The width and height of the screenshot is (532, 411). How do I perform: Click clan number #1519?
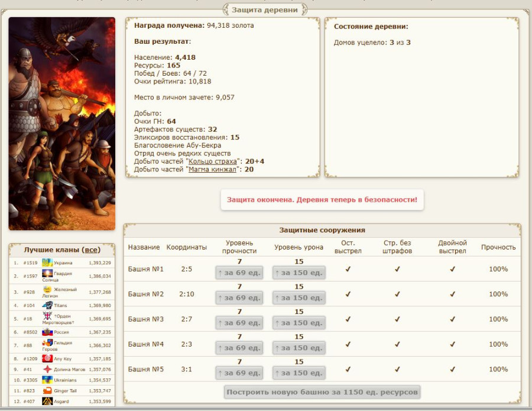30,263
